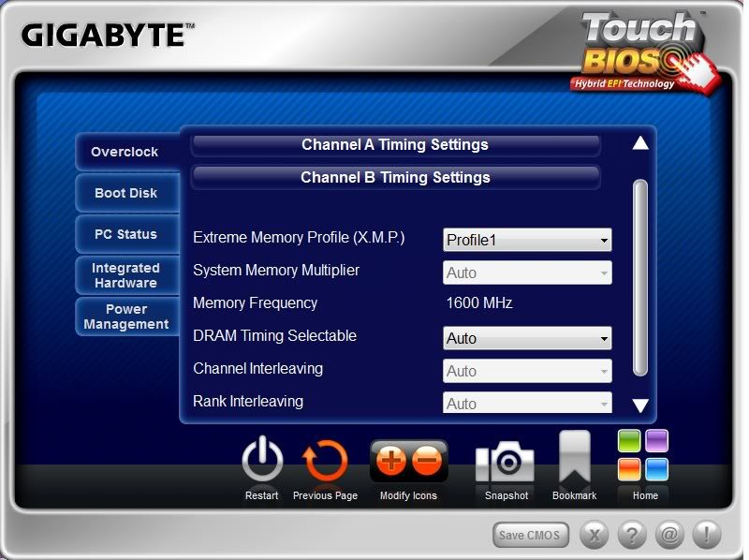Expand Channel B Timing Settings

pos(395,177)
